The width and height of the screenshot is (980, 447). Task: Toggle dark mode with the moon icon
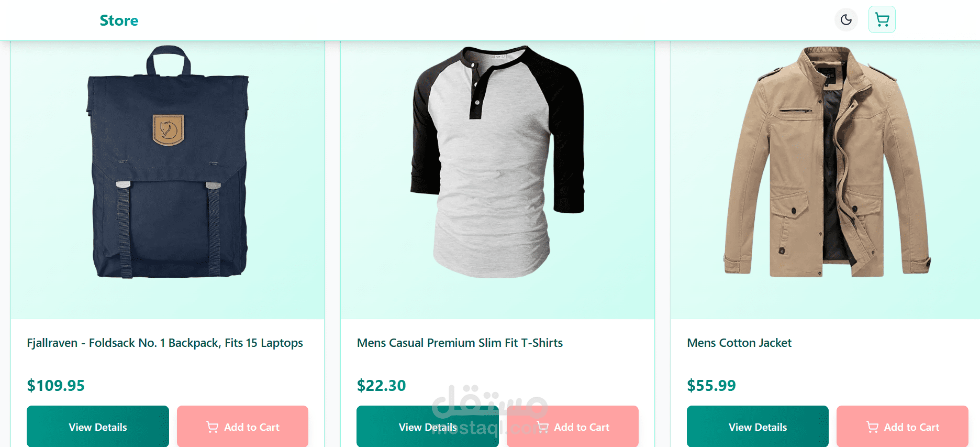tap(846, 20)
